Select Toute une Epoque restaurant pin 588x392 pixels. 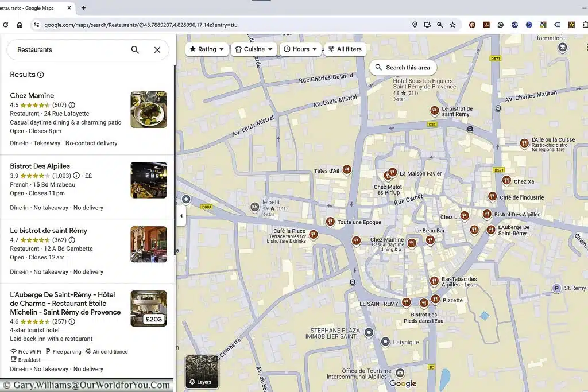(330, 221)
